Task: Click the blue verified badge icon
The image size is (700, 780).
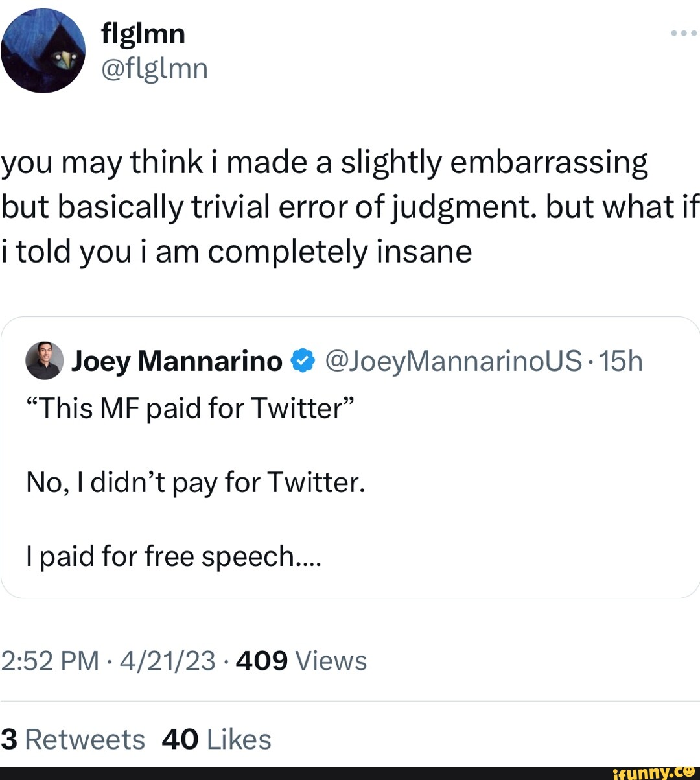Action: (303, 360)
